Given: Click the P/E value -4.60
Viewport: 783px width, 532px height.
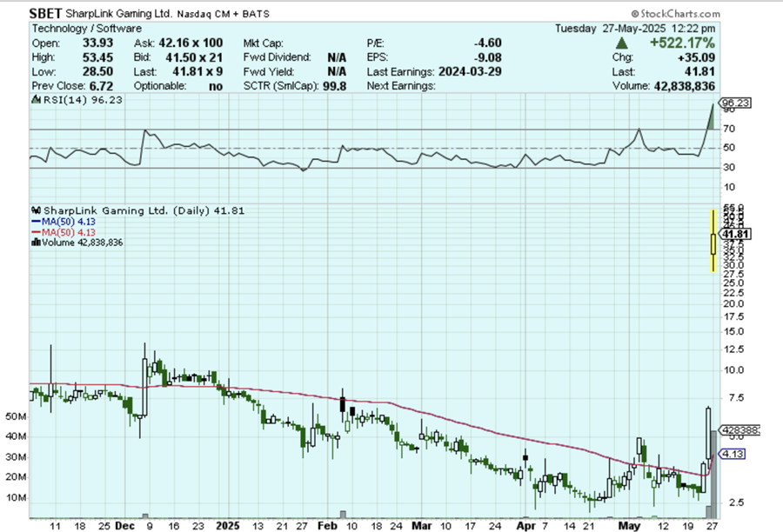Looking at the screenshot, I should (487, 43).
